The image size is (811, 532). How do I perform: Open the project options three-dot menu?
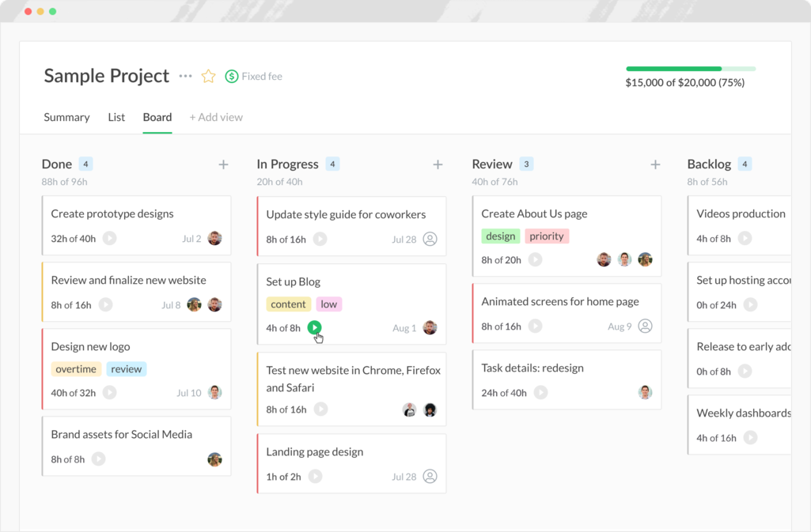[185, 76]
